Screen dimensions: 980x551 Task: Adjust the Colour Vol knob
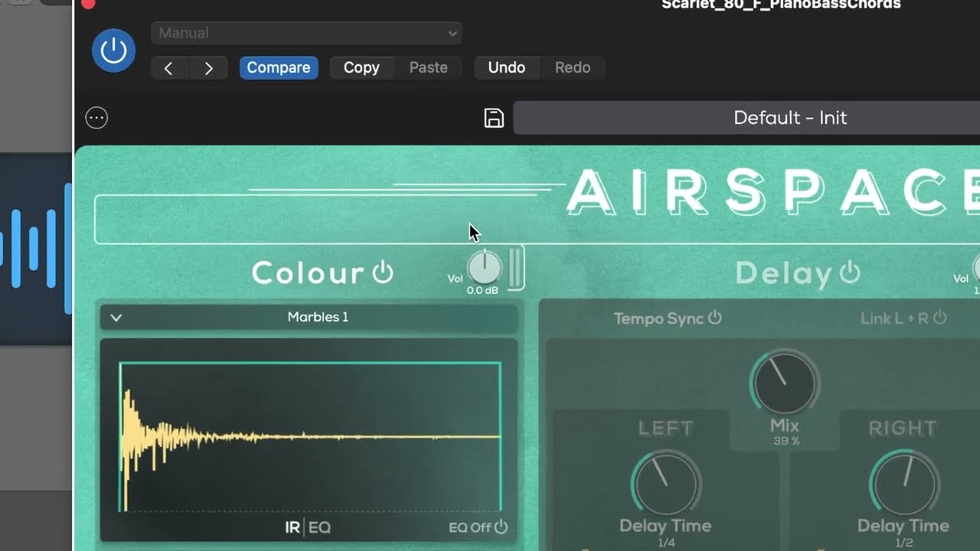484,267
